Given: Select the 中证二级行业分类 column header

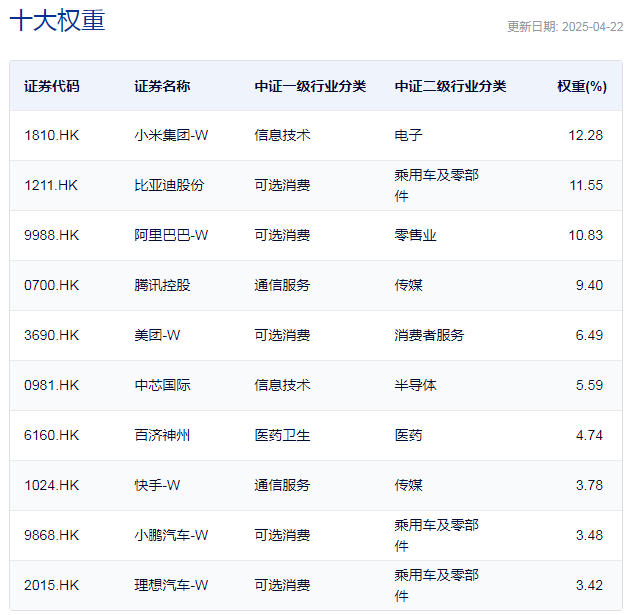Looking at the screenshot, I should tap(450, 86).
